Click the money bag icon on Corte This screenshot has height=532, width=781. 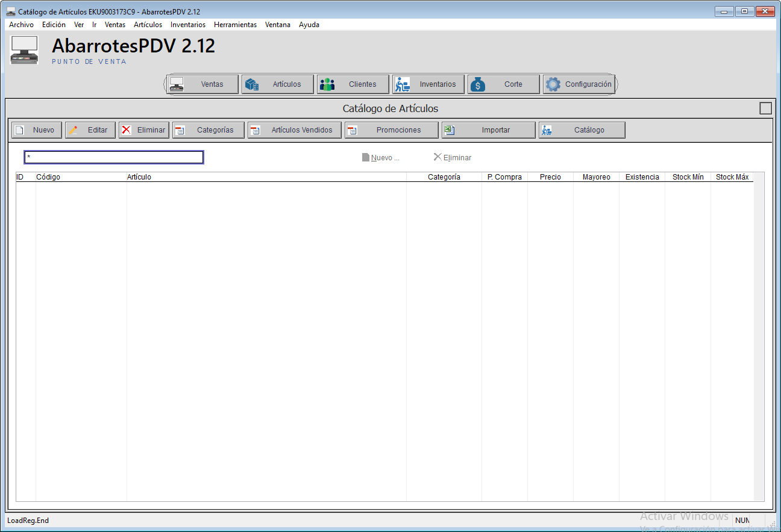[x=478, y=84]
